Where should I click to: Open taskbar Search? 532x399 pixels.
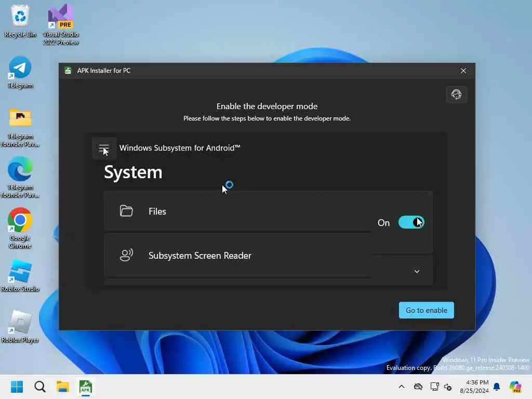(39, 387)
